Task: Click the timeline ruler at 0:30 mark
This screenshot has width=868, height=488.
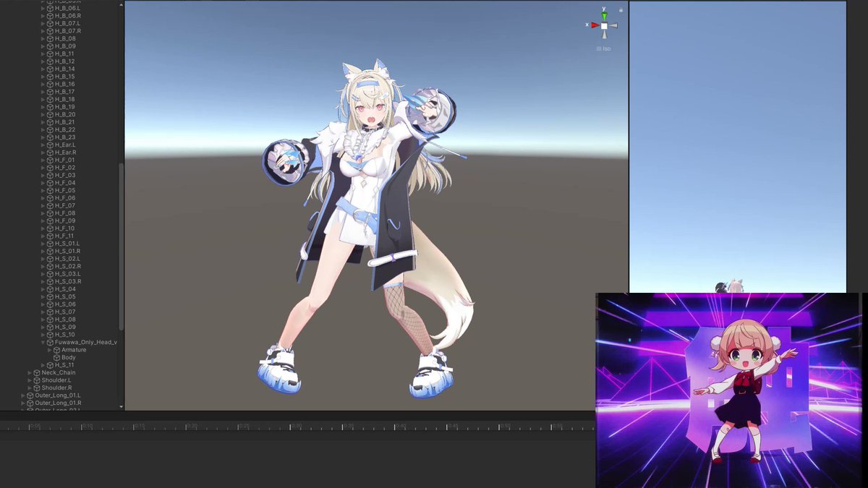Action: [290, 427]
